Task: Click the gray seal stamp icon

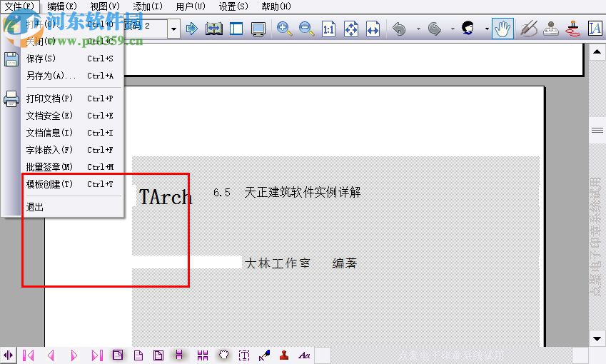Action: pyautogui.click(x=551, y=29)
